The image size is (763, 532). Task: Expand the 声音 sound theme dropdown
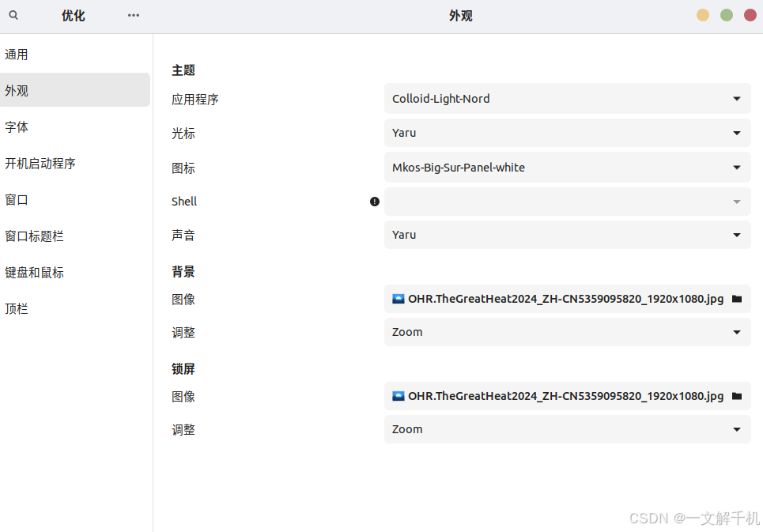point(567,235)
